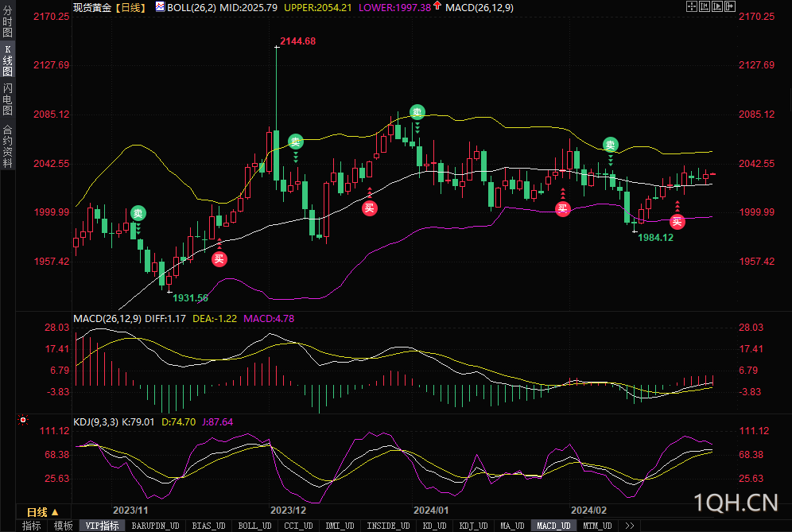Screen dimensions: 792x532
Task: Click the 2024/02 date label
Action: pyautogui.click(x=588, y=511)
